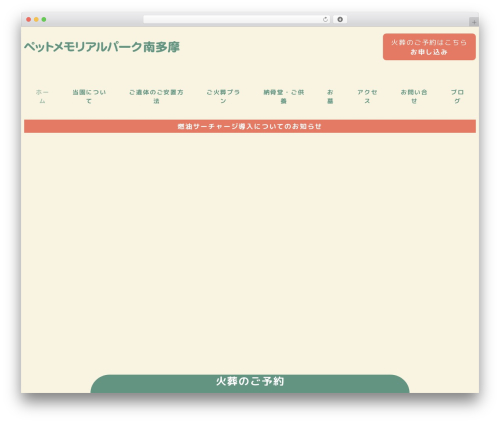500x423 pixels.
Task: Open the お問い合せ menu item
Action: 414,96
